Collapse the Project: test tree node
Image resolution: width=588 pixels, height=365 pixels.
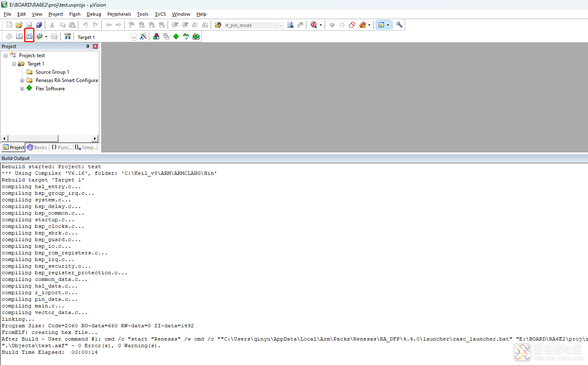[5, 56]
